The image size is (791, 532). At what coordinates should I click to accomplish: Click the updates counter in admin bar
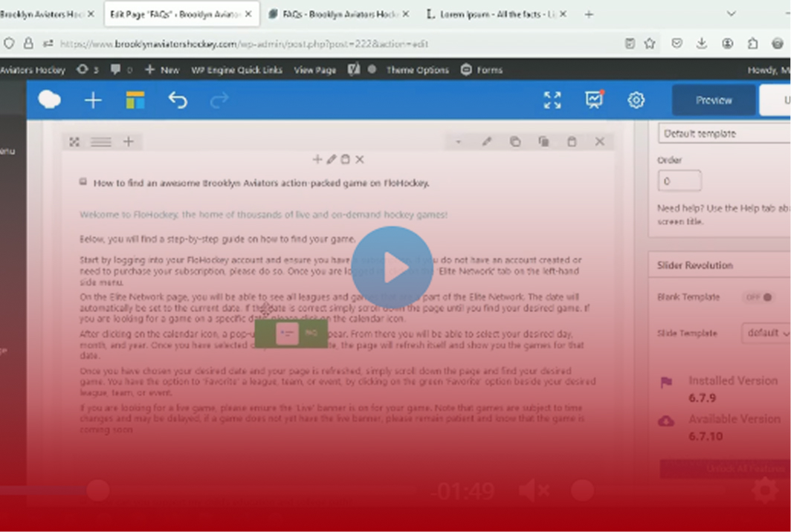pyautogui.click(x=87, y=70)
